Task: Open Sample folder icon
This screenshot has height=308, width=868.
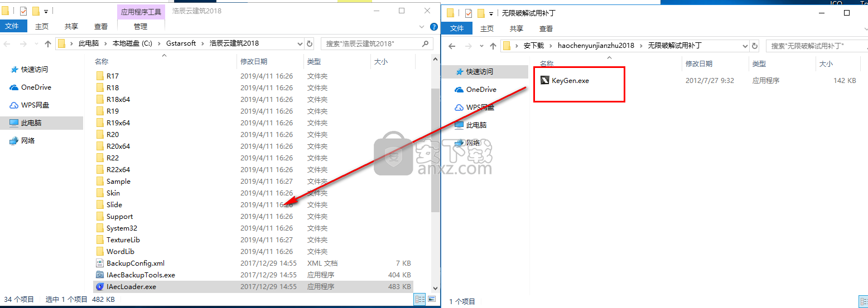Action: (x=100, y=182)
